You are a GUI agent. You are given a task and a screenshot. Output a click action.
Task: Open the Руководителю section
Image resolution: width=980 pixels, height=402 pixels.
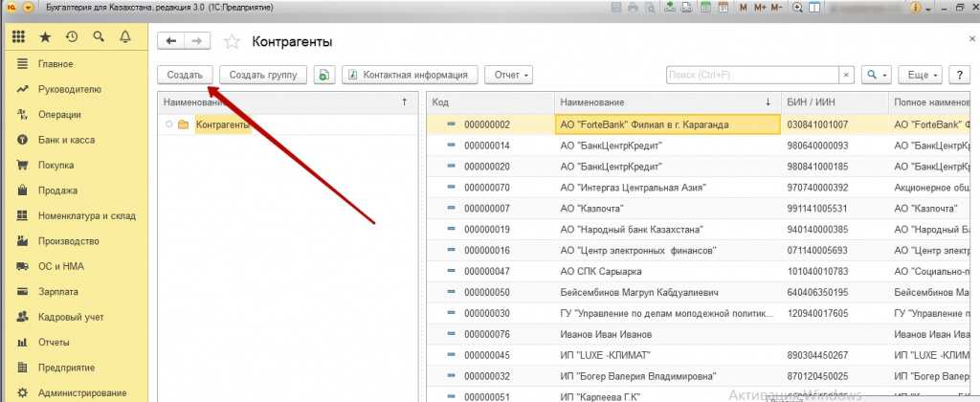[69, 89]
